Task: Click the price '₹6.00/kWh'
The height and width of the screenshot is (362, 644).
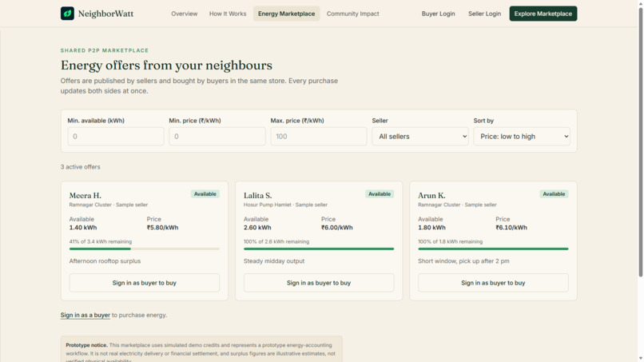Action: 337,228
